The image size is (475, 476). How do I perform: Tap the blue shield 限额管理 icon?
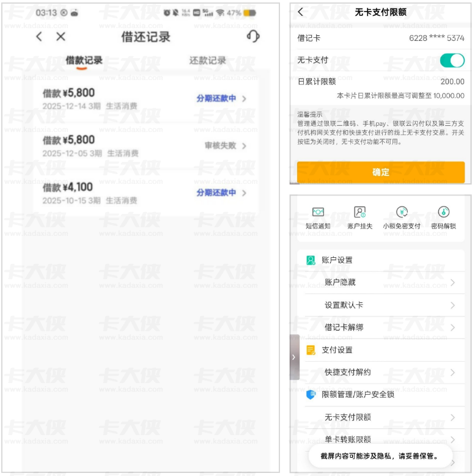(x=311, y=395)
